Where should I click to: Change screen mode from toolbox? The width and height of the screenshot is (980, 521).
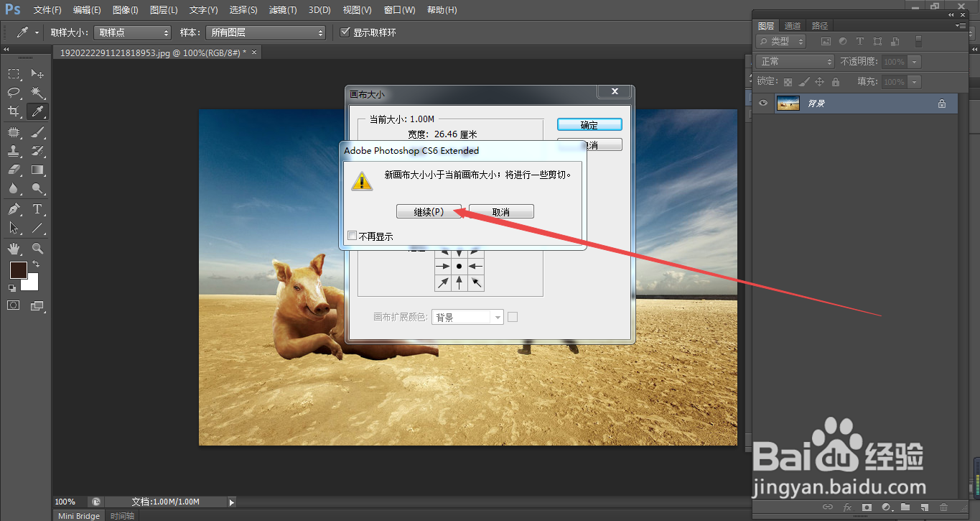(x=37, y=305)
